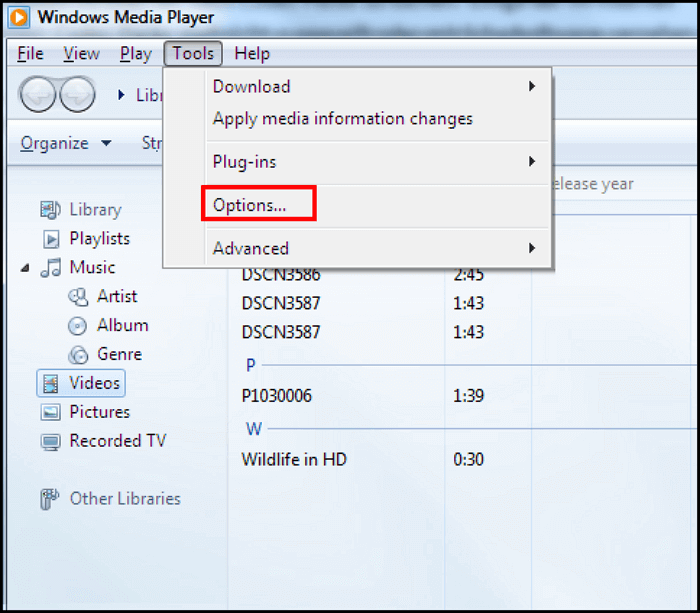Click the 0:30 length value
This screenshot has width=700, height=613.
468,459
